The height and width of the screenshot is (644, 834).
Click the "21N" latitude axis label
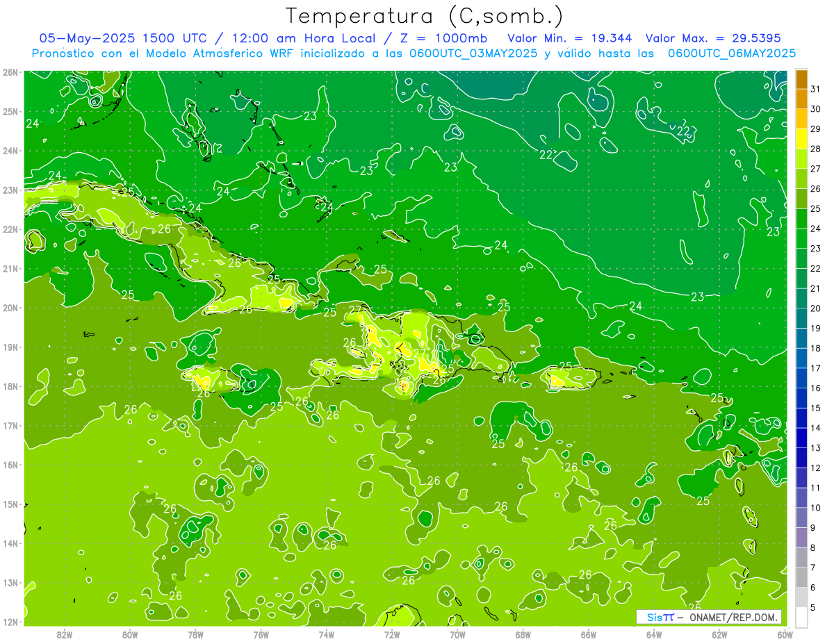click(x=10, y=268)
